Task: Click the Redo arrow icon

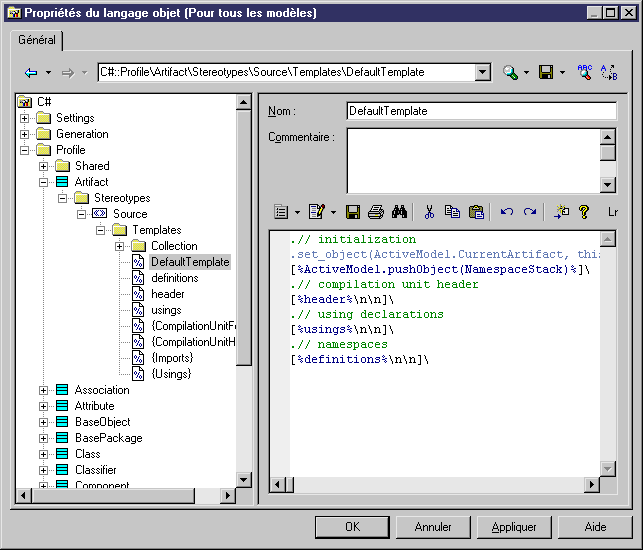Action: coord(530,212)
